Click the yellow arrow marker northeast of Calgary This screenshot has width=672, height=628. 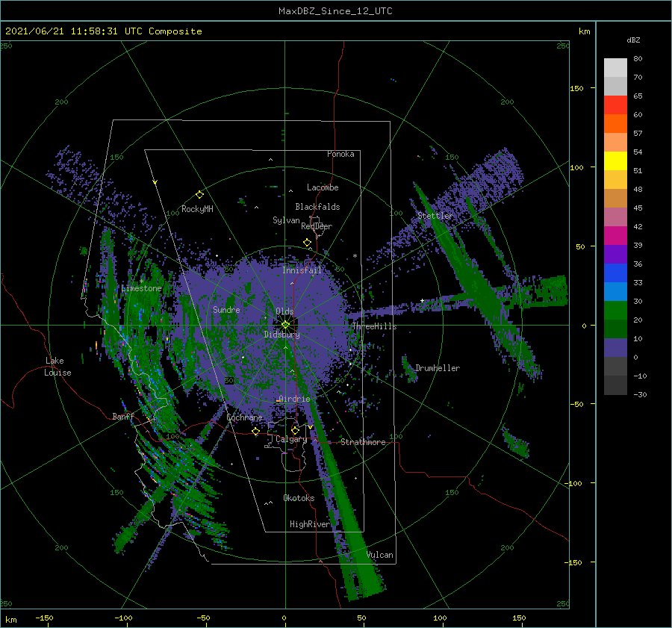(x=311, y=427)
